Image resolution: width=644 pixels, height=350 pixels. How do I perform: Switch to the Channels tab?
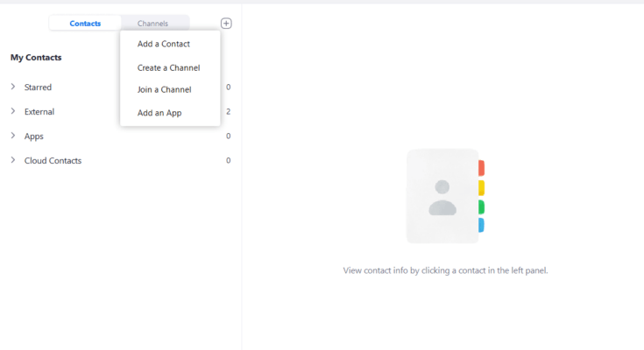152,24
